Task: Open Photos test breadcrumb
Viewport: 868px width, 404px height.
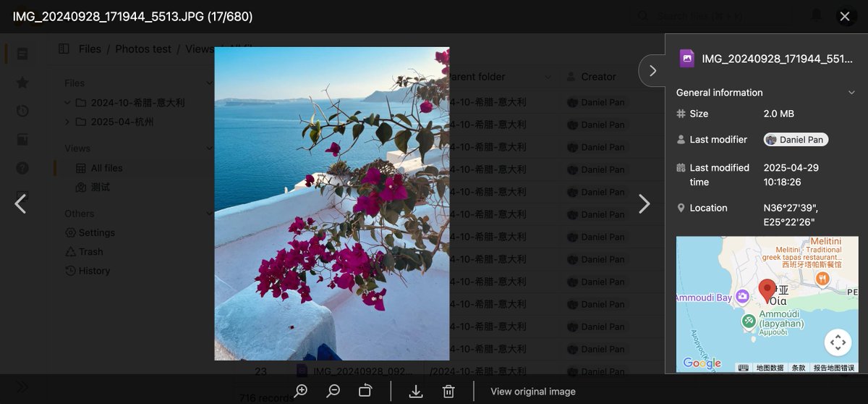Action: click(143, 49)
